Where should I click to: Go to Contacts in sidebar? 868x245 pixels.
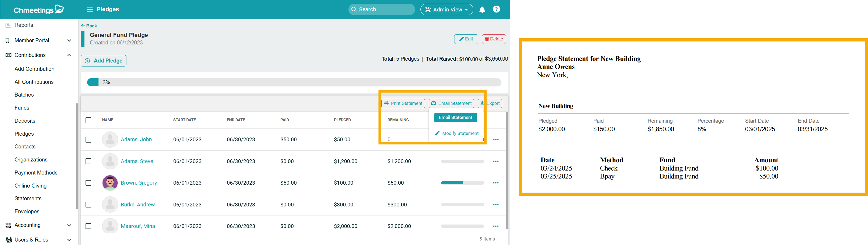(x=25, y=147)
